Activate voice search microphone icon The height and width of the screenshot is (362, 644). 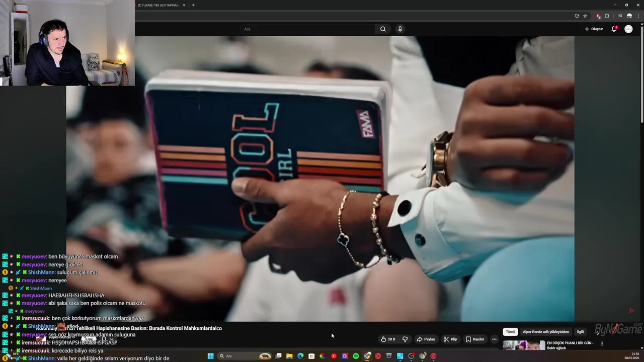point(400,29)
